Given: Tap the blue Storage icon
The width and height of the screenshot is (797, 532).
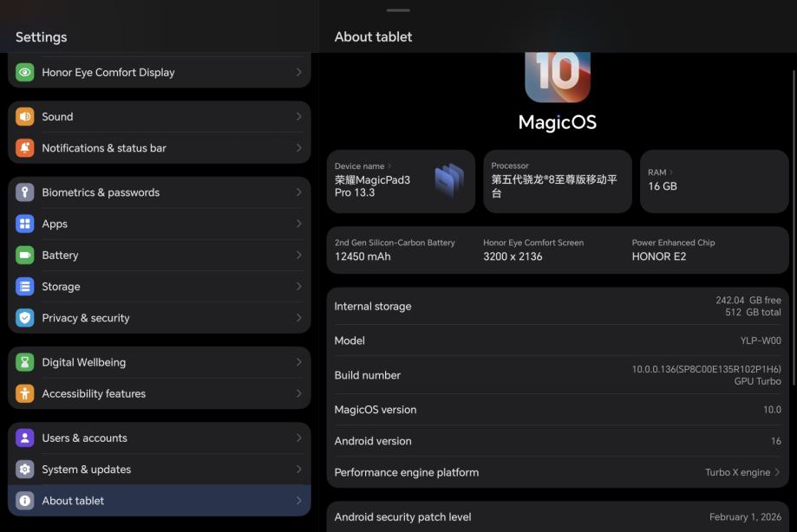Looking at the screenshot, I should (x=24, y=287).
